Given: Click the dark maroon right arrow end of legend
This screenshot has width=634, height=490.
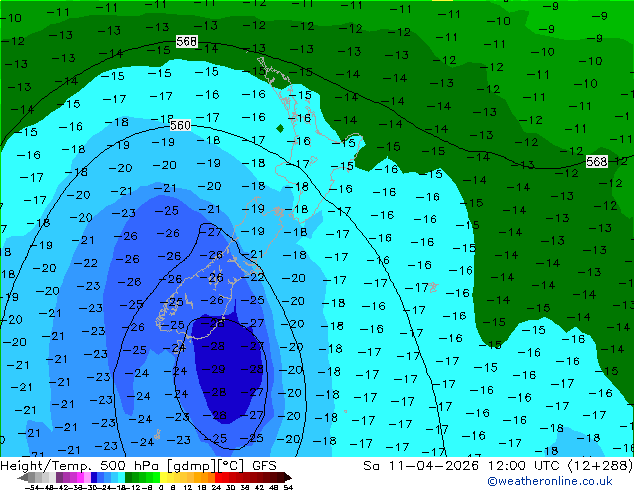Looking at the screenshot, I should click(288, 477).
